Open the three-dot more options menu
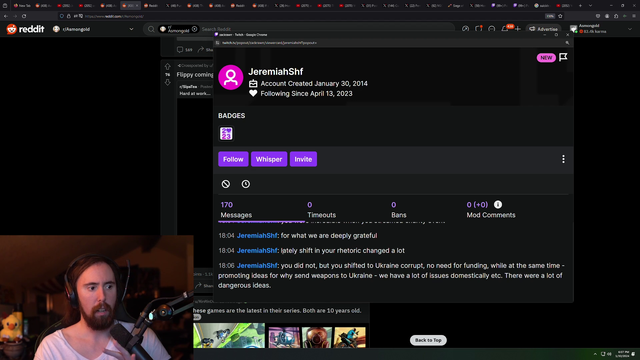Screen dimensions: 640x360 click(x=563, y=159)
